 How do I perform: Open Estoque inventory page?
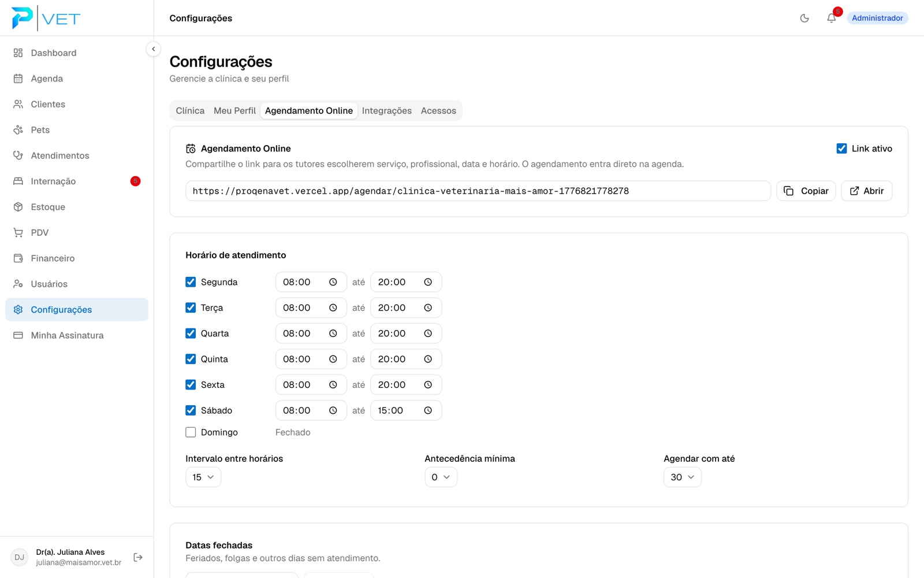coord(77,207)
